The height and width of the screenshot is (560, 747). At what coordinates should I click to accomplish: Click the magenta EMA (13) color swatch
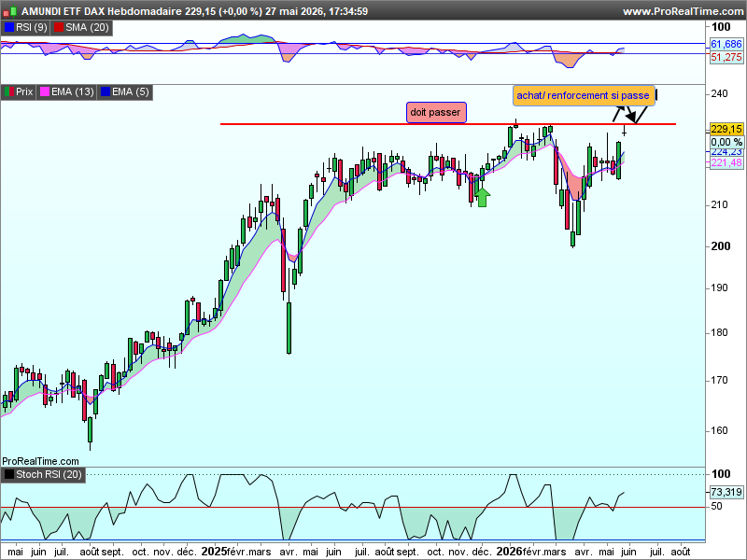click(x=45, y=91)
